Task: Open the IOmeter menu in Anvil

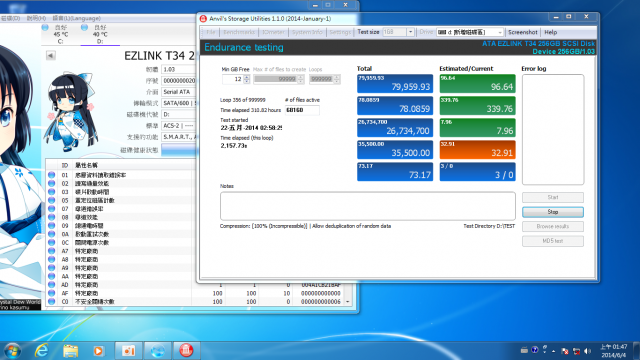Action: pyautogui.click(x=273, y=32)
